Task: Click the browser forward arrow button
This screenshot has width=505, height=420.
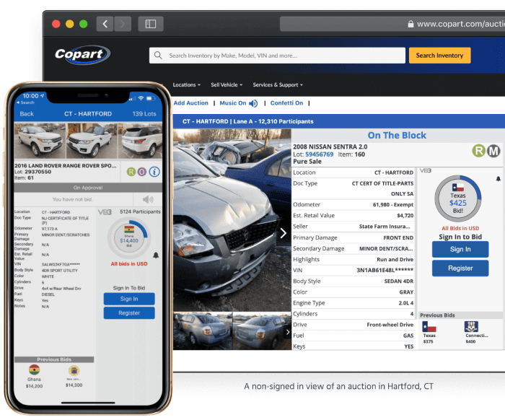Action: [x=123, y=24]
